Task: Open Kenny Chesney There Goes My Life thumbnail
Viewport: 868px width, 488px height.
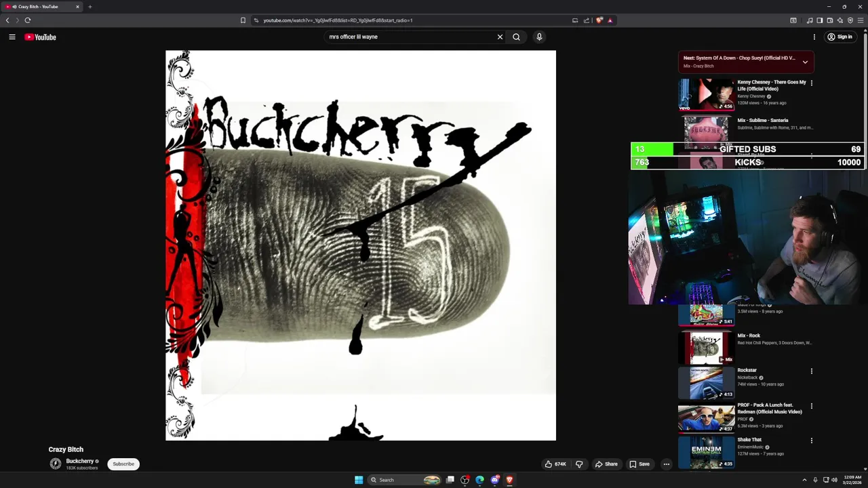Action: point(706,95)
